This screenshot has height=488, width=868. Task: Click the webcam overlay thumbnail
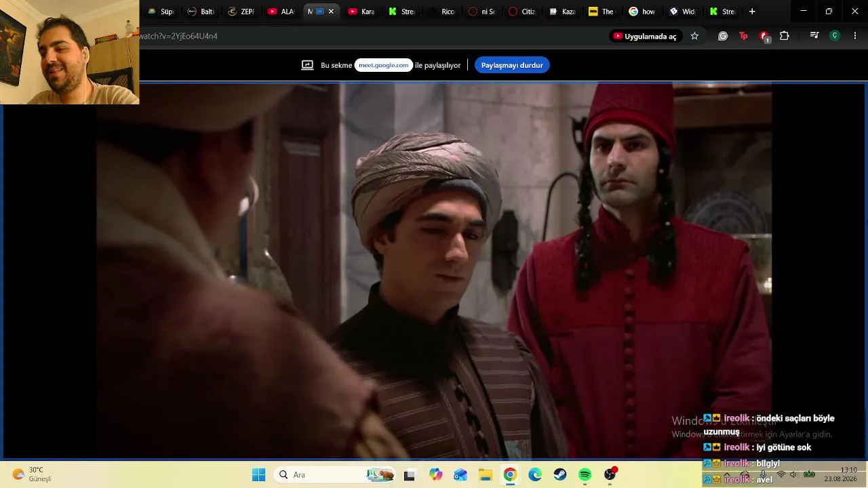pos(70,52)
